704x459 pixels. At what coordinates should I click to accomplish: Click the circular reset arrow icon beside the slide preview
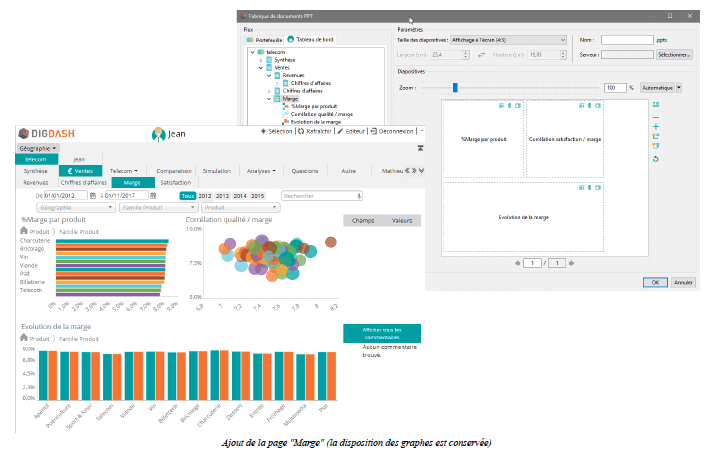tap(656, 159)
